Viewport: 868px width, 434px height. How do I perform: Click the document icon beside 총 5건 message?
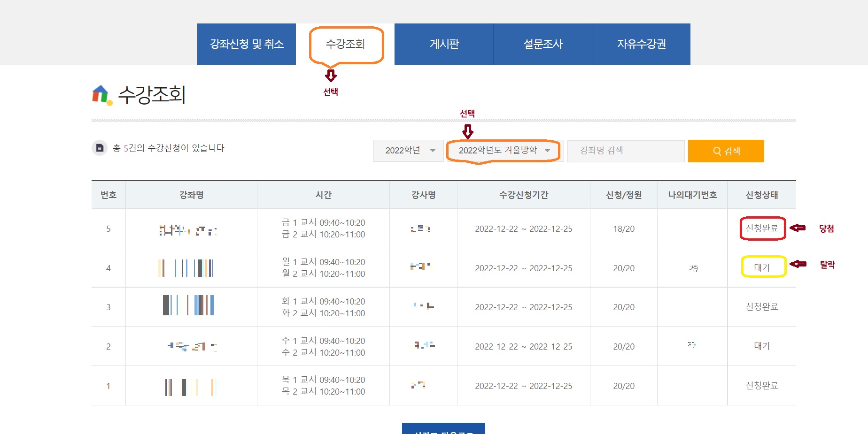point(100,148)
